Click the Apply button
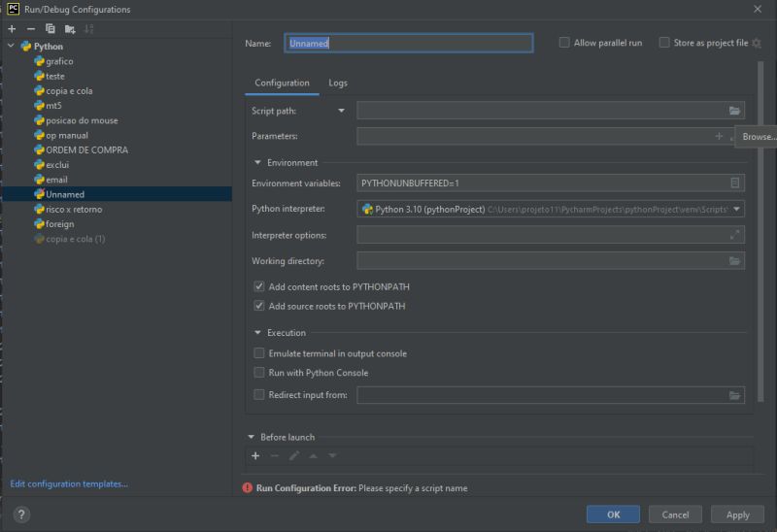This screenshot has height=532, width=777. click(737, 515)
